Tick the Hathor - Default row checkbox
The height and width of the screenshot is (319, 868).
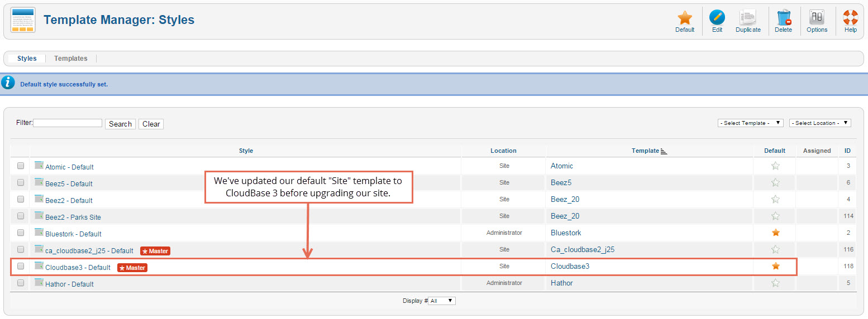(x=21, y=283)
